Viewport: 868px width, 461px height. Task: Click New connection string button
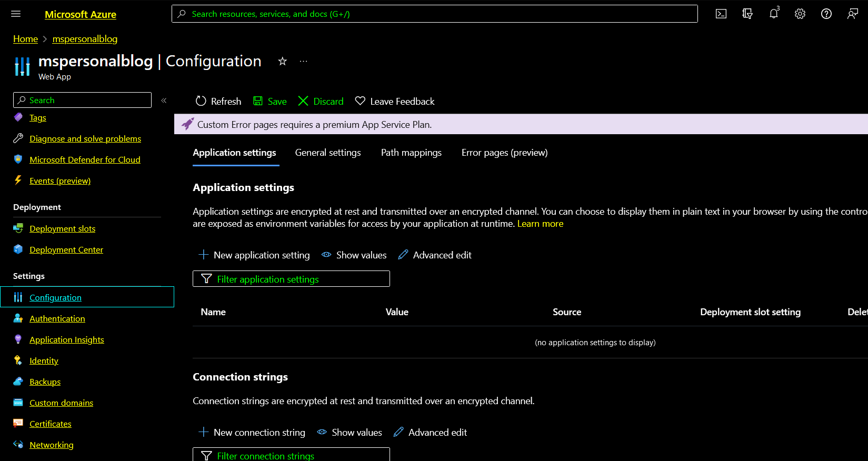(x=252, y=432)
